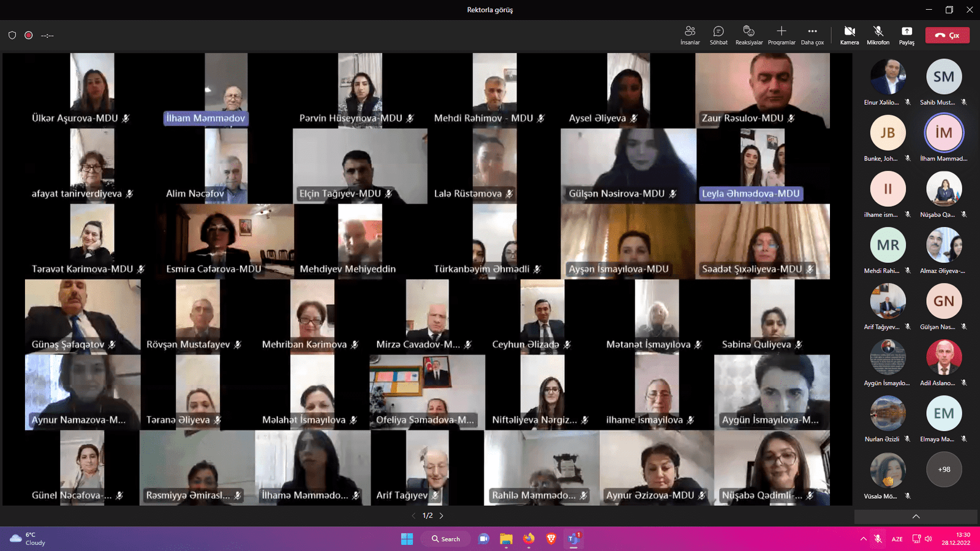Go to previous page of participants
The width and height of the screenshot is (980, 551).
(x=413, y=515)
